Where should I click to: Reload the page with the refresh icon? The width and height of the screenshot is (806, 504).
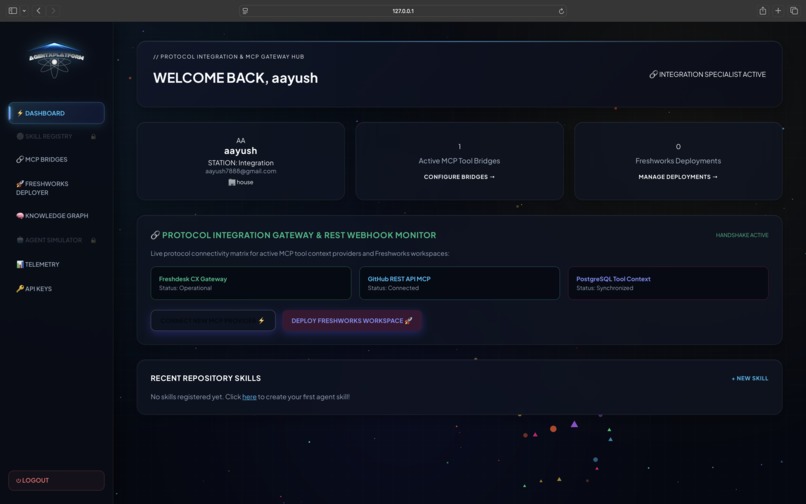pos(561,11)
